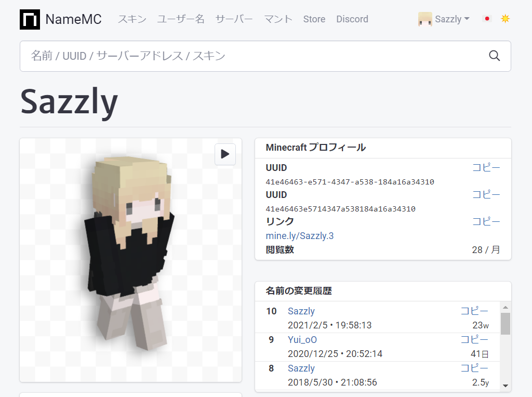Copy the profile link

486,221
